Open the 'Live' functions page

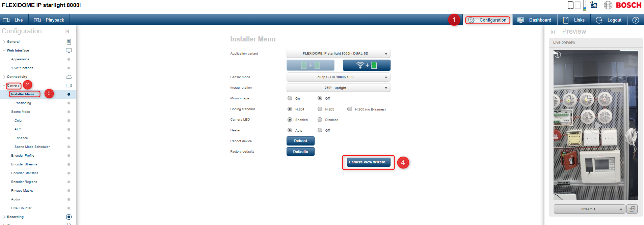(22, 68)
